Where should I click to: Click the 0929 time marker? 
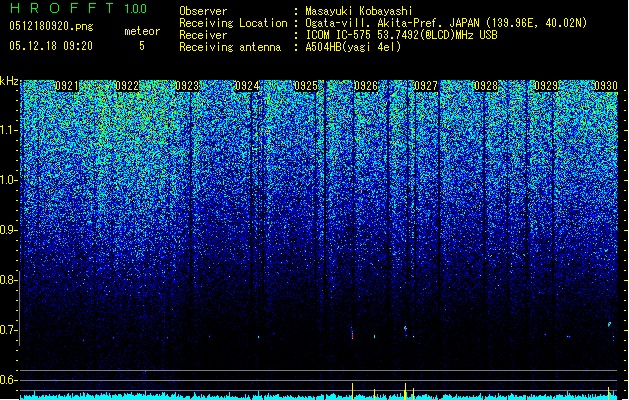point(546,86)
